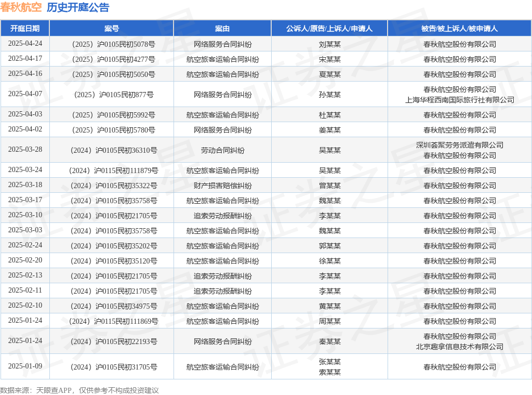This screenshot has width=532, height=395.
Task: Click the orange 春秋航空 title heading
Action: pos(21,7)
